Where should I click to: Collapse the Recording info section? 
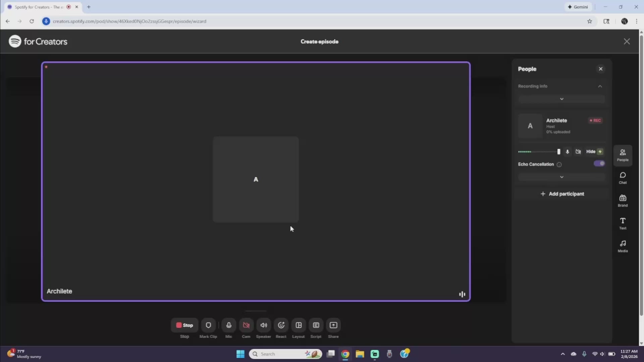[600, 86]
